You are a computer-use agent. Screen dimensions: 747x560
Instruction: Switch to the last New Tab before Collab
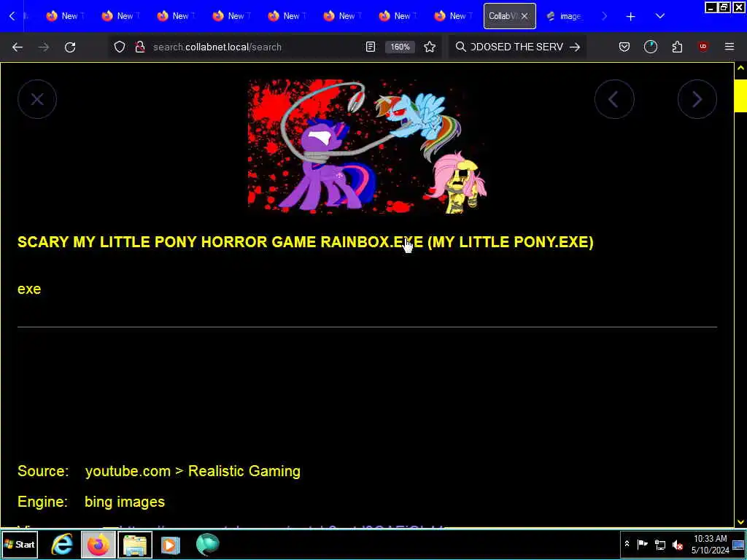[x=454, y=16]
